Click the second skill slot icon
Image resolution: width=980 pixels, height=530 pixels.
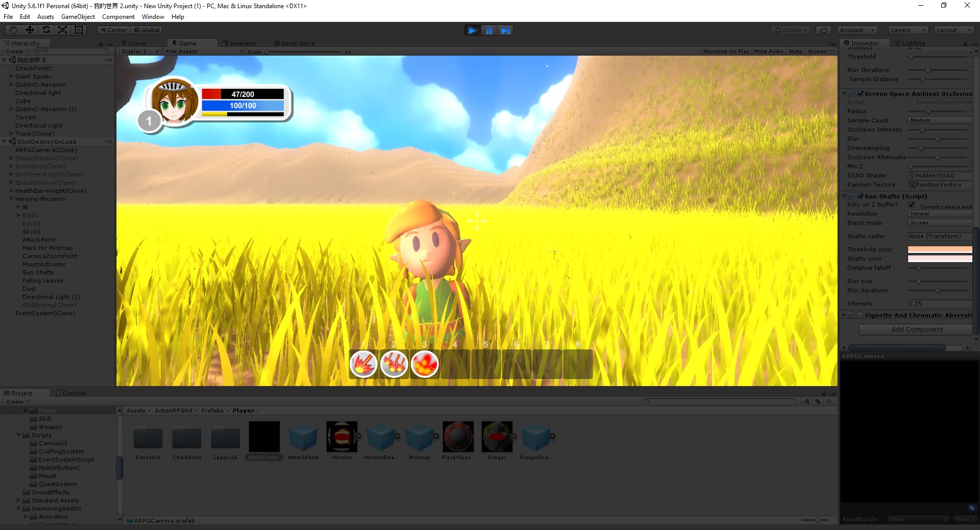[x=394, y=364]
